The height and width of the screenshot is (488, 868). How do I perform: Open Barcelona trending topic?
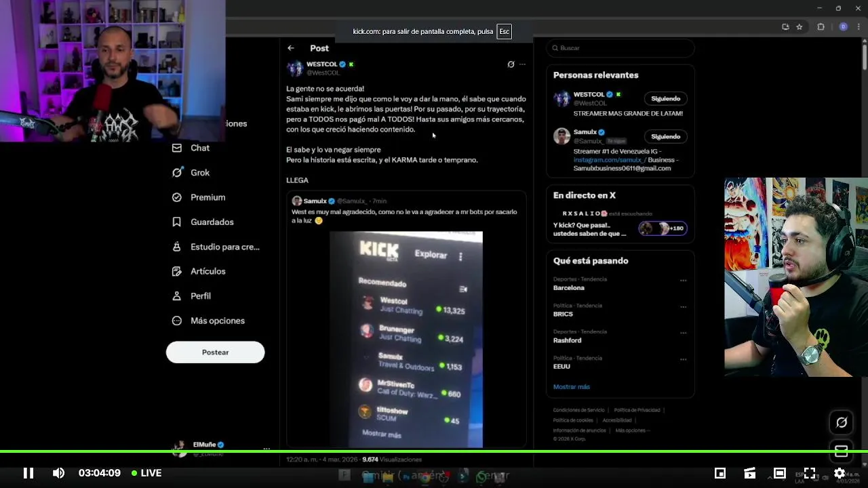(x=568, y=288)
